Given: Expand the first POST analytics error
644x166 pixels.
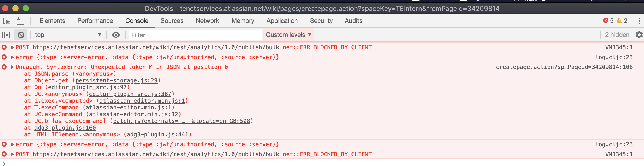Looking at the screenshot, I should pyautogui.click(x=12, y=47).
